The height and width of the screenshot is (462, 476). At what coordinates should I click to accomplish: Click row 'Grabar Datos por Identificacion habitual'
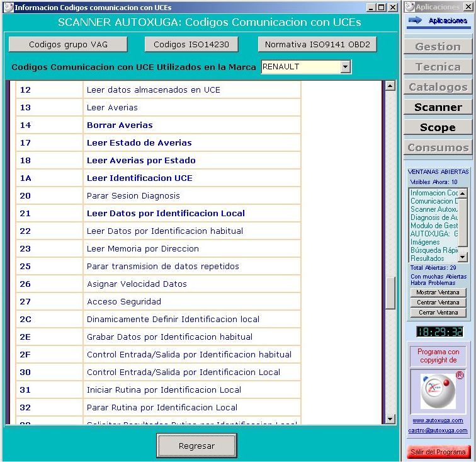click(x=158, y=337)
